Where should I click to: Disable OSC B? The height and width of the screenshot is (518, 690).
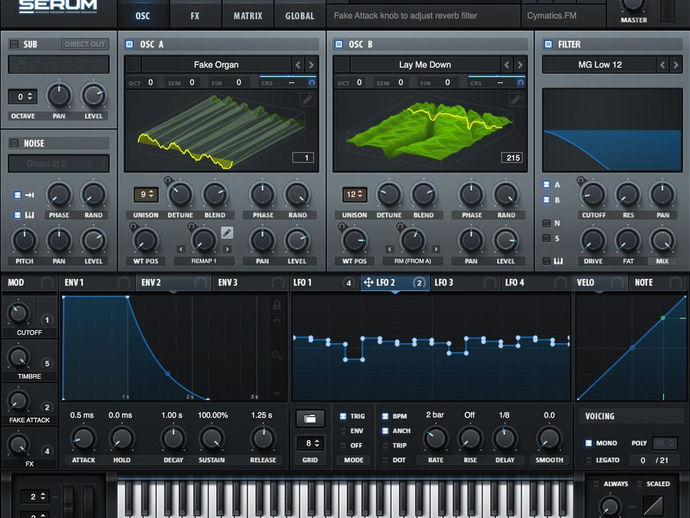point(338,44)
